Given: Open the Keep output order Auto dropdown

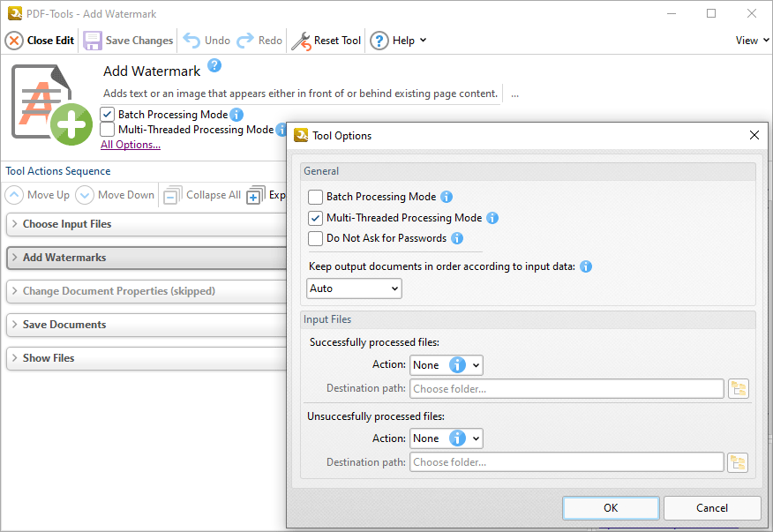Looking at the screenshot, I should click(x=354, y=288).
